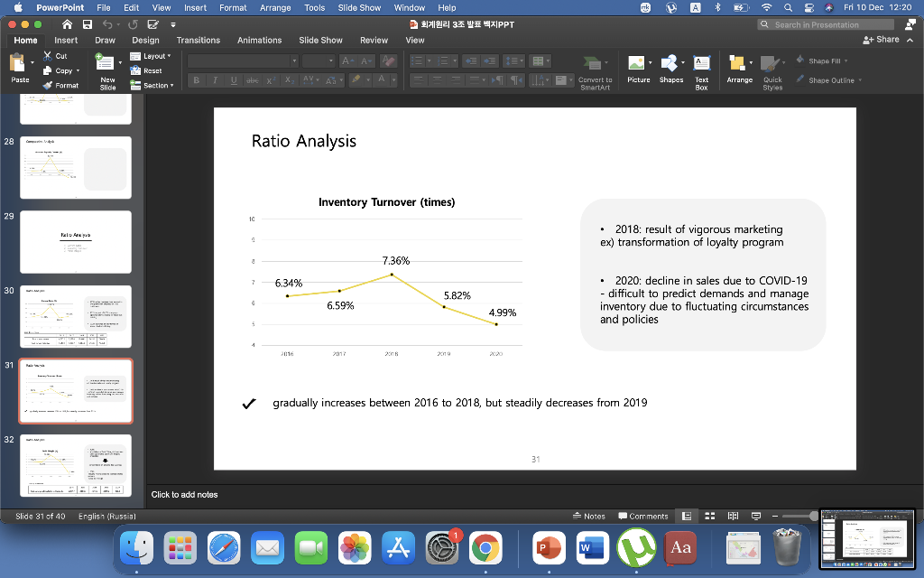Click the Home icon in title bar
This screenshot has width=924, height=578.
(67, 24)
